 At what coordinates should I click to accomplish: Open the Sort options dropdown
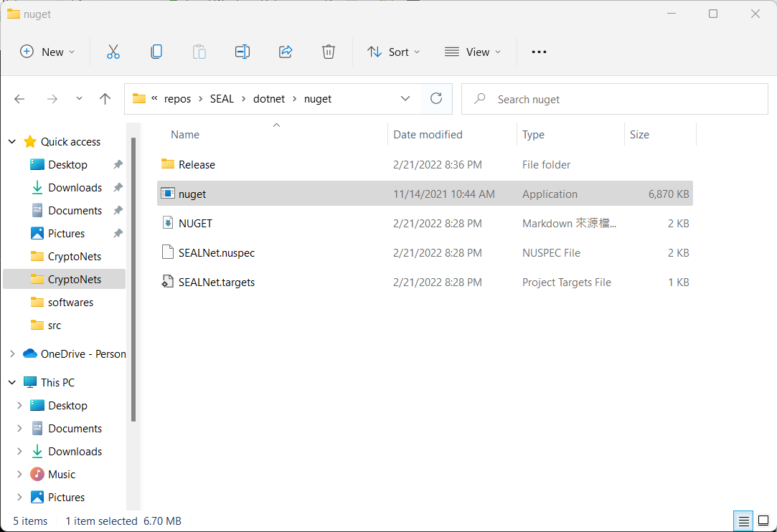pyautogui.click(x=393, y=52)
